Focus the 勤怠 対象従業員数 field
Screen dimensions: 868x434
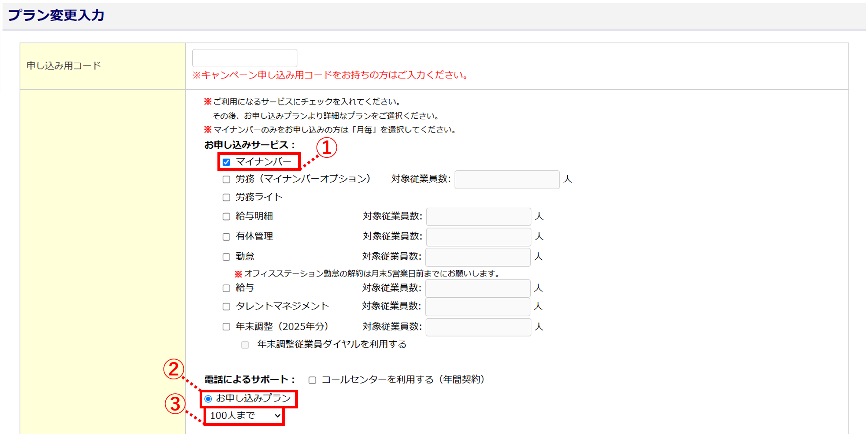tap(478, 257)
